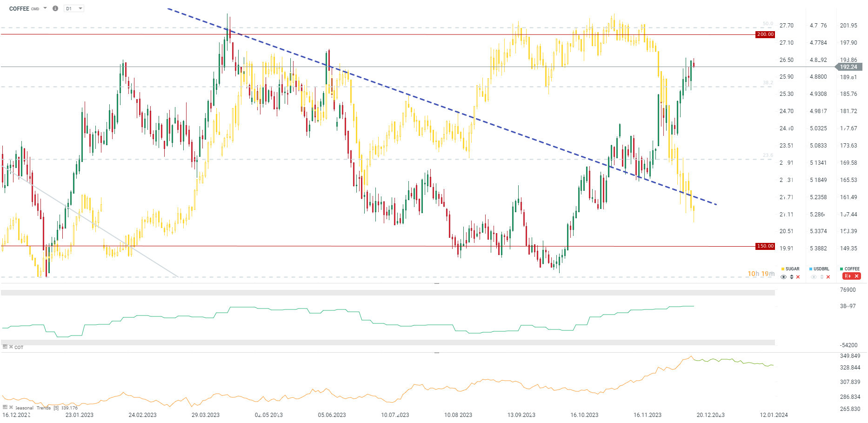868x423 pixels.
Task: Click the 50.0 Fibonacci level label
Action: coord(768,23)
